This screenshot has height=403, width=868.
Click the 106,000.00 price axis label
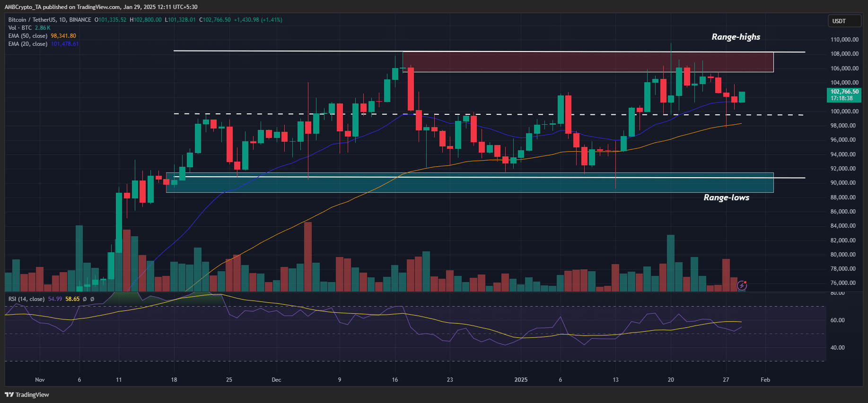point(844,69)
